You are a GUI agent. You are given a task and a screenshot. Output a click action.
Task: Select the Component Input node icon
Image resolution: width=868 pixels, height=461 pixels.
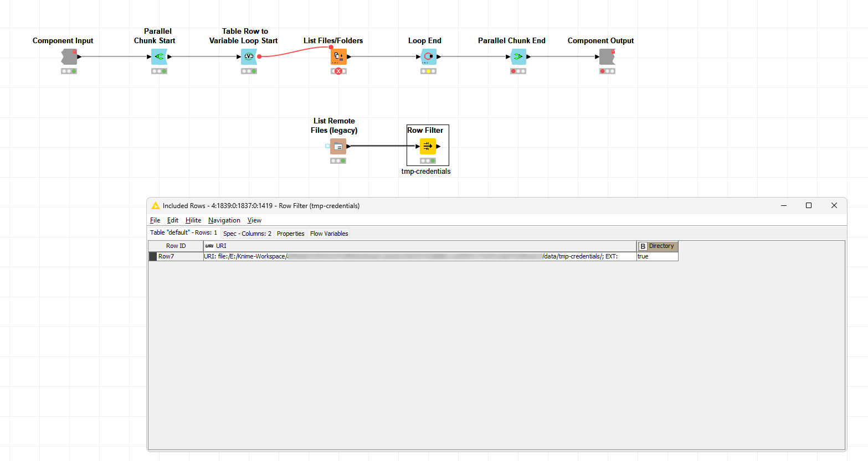[69, 56]
